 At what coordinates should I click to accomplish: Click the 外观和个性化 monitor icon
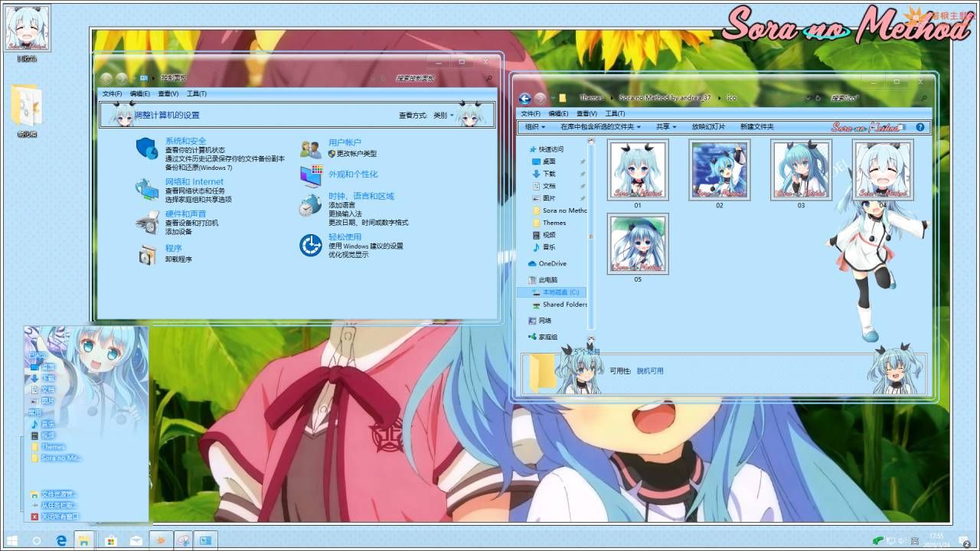(x=311, y=176)
